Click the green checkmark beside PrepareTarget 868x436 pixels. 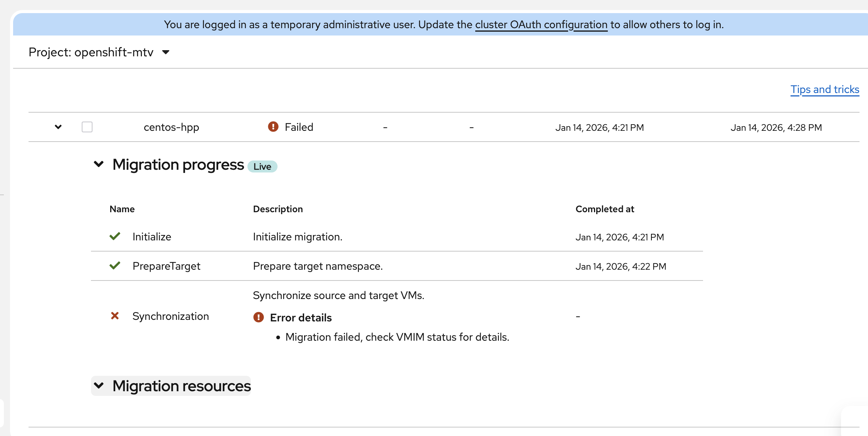[115, 265]
